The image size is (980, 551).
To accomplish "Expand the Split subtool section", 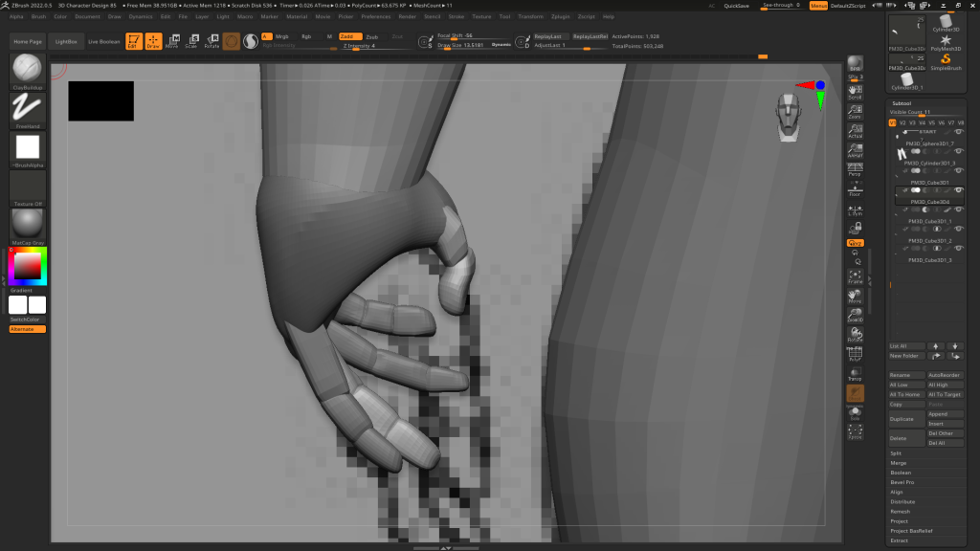I will pyautogui.click(x=897, y=453).
